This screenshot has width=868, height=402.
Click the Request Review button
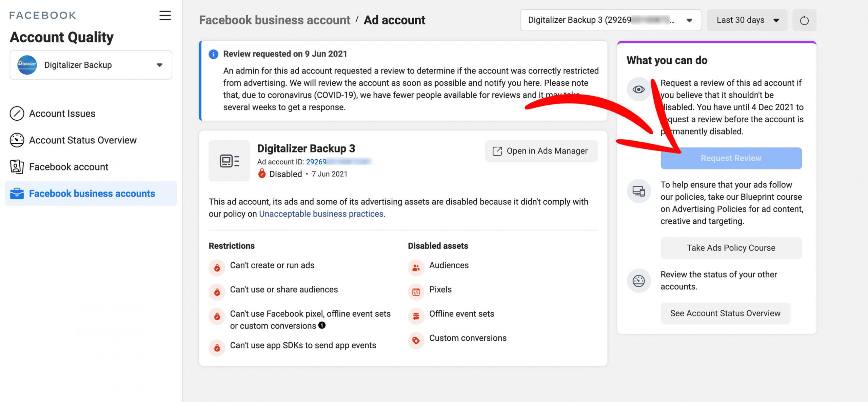click(x=731, y=158)
